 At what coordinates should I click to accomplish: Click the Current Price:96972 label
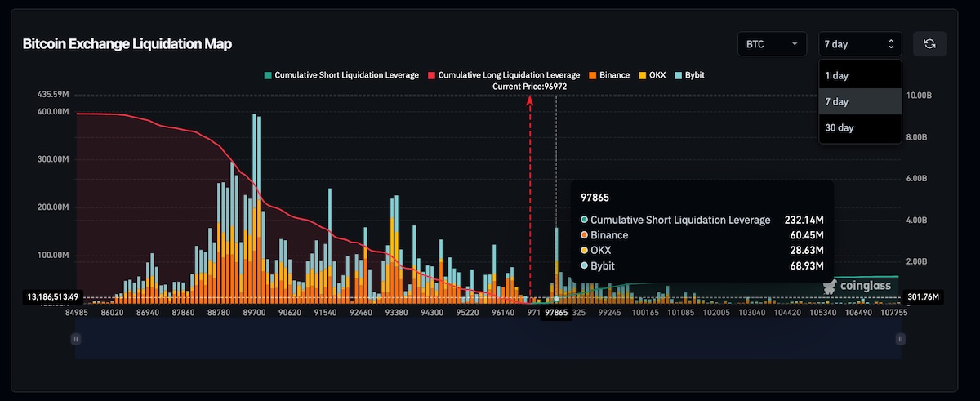pyautogui.click(x=530, y=87)
